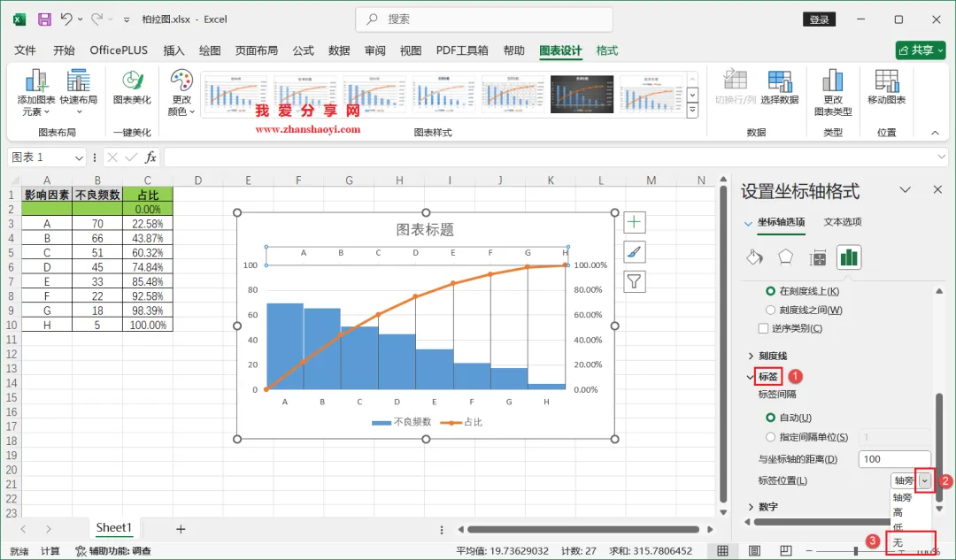Image resolution: width=956 pixels, height=560 pixels.
Task: Select cell B3 containing 70
Action: pyautogui.click(x=97, y=224)
